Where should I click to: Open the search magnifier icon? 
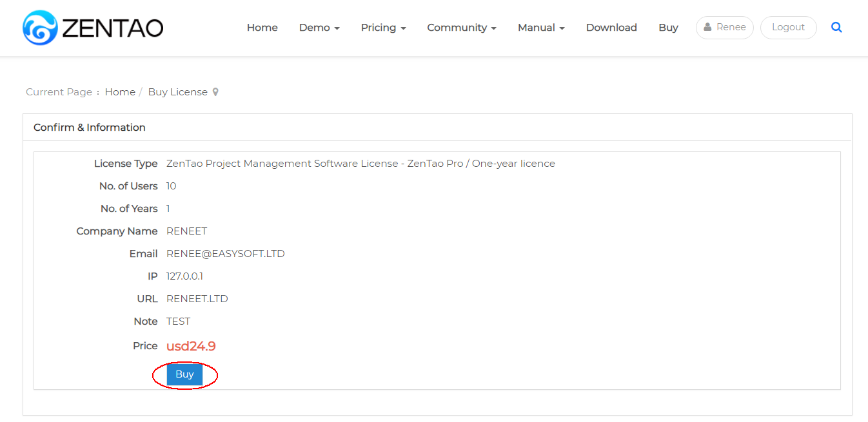pos(836,28)
